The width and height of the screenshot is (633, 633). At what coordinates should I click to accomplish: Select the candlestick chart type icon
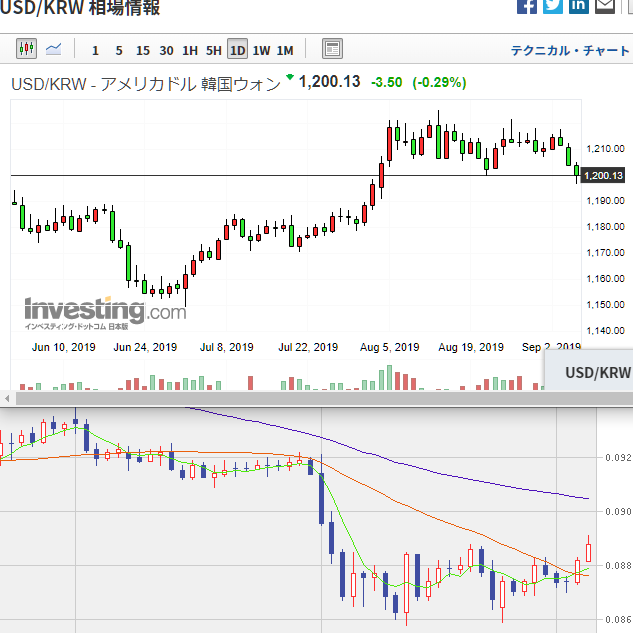[26, 49]
